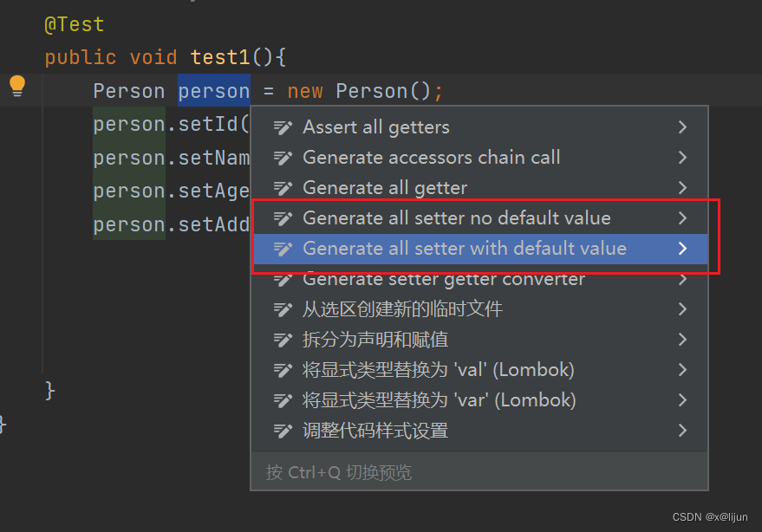Viewport: 762px width, 532px height.
Task: Click pencil icon beside 从选区创建新的临时文件
Action: pyautogui.click(x=283, y=309)
